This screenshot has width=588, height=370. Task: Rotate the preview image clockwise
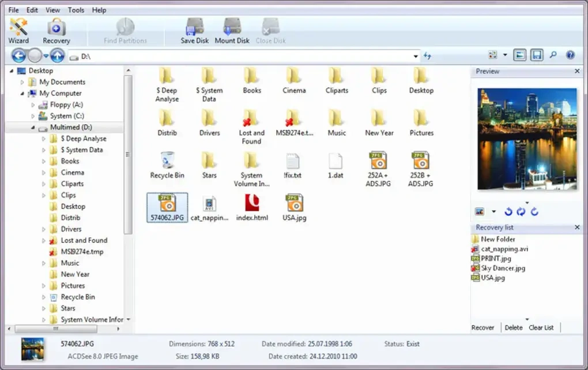[534, 211]
